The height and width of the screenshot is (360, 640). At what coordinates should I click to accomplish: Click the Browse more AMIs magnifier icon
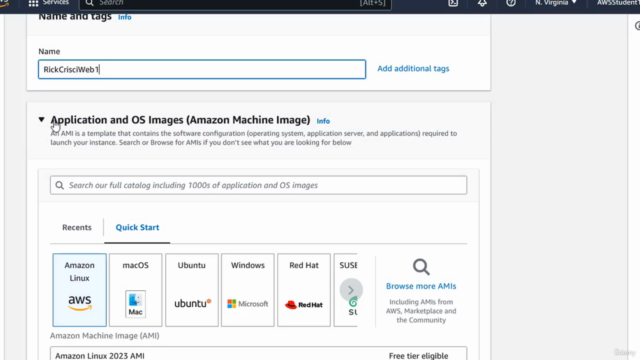pos(421,267)
